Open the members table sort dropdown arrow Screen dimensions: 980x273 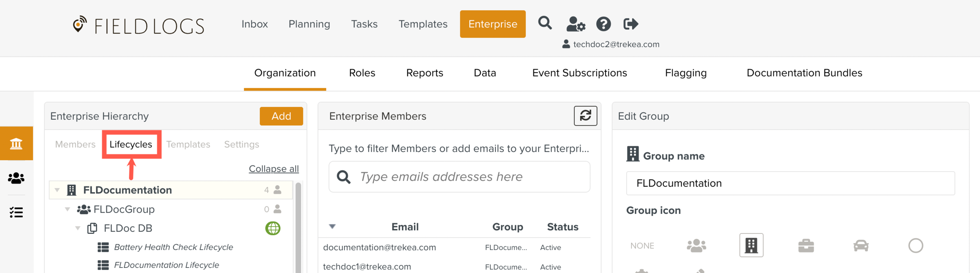pyautogui.click(x=332, y=226)
